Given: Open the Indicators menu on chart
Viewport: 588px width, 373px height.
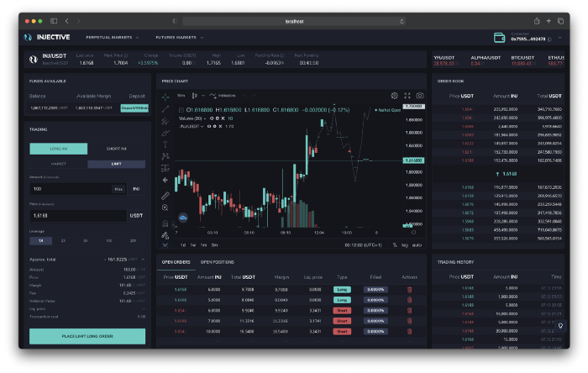Looking at the screenshot, I should 223,96.
